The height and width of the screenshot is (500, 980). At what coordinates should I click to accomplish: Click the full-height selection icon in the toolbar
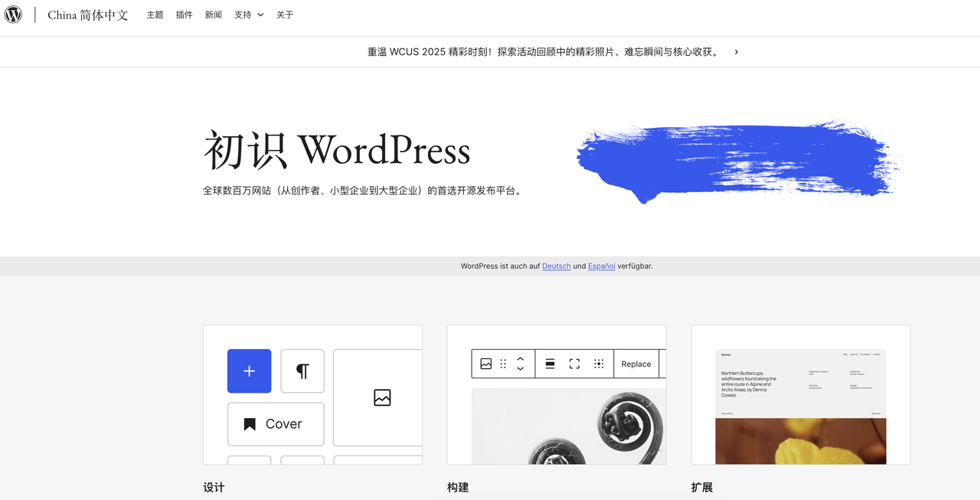tap(574, 364)
